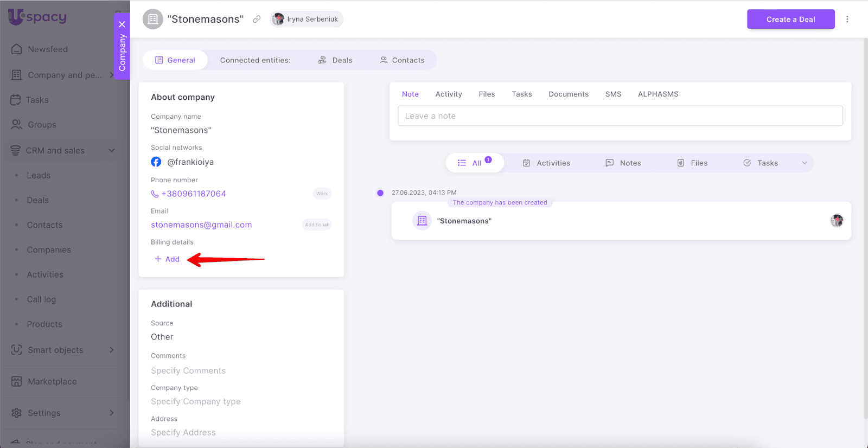The image size is (868, 448).
Task: Click the Newsfeed home icon
Action: click(17, 49)
